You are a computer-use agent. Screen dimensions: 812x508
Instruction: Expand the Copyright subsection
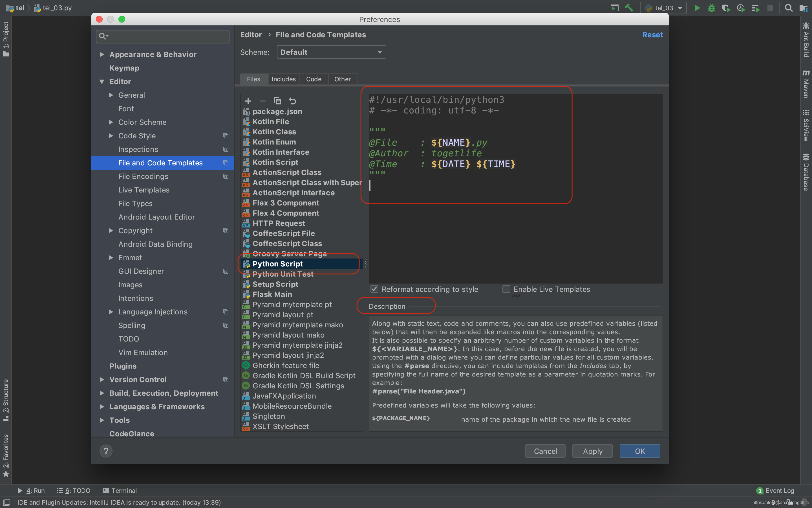[x=111, y=231]
